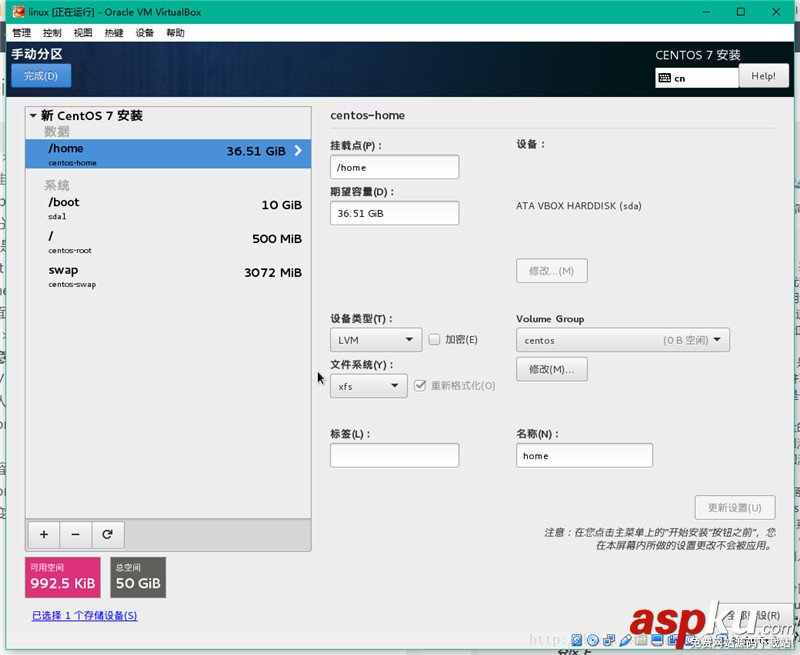This screenshot has width=800, height=655.
Task: Click the 挂载点 /home input field
Action: 394,167
